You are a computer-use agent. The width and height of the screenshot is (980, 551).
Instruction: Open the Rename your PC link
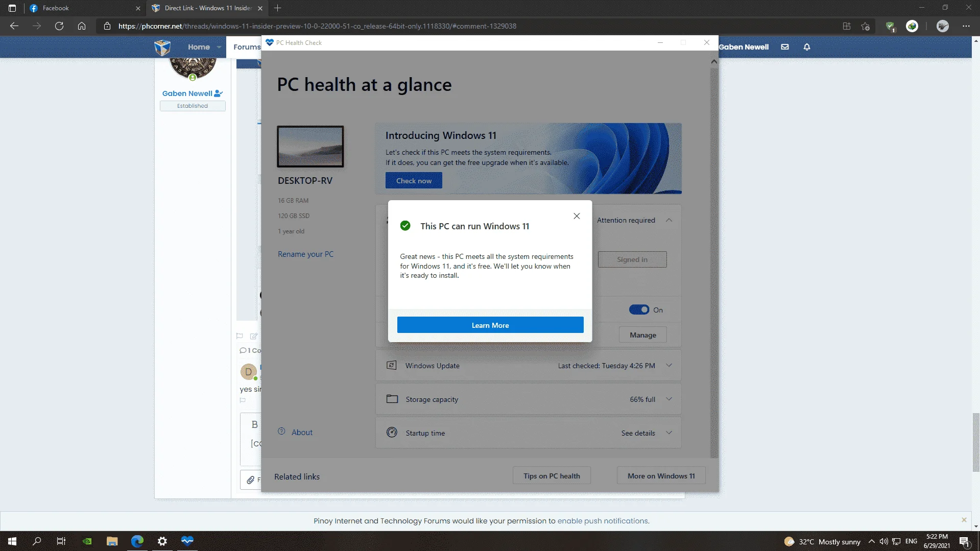click(305, 254)
